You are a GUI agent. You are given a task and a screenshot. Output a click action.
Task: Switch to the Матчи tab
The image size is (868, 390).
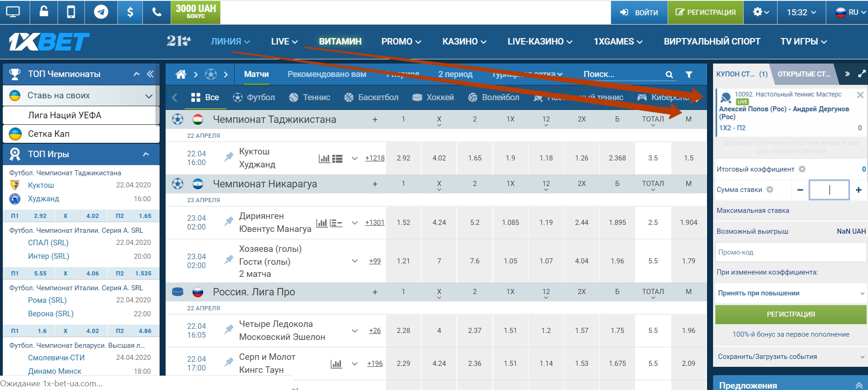[257, 74]
